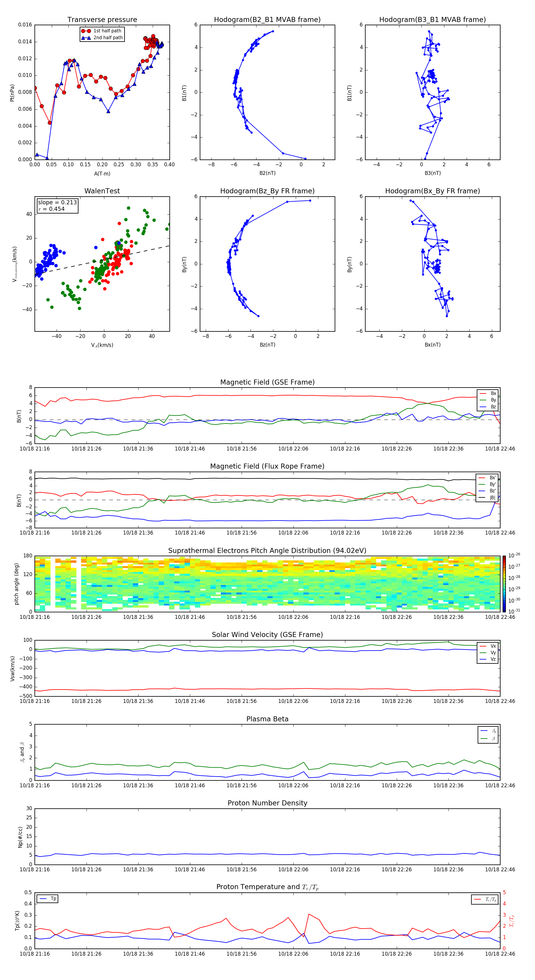This screenshot has height=980, width=535.
Task: Click the "pitch angle (deg)" y-axis label
Action: tap(16, 584)
